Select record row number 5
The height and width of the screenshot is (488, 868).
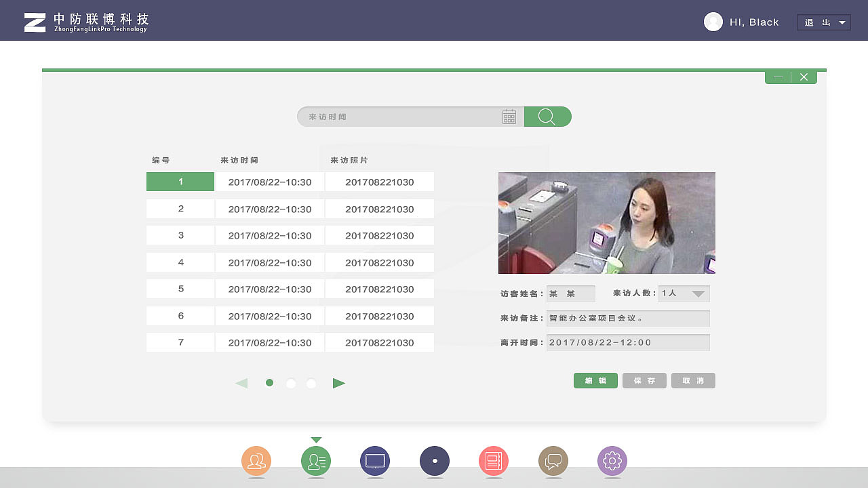[180, 289]
